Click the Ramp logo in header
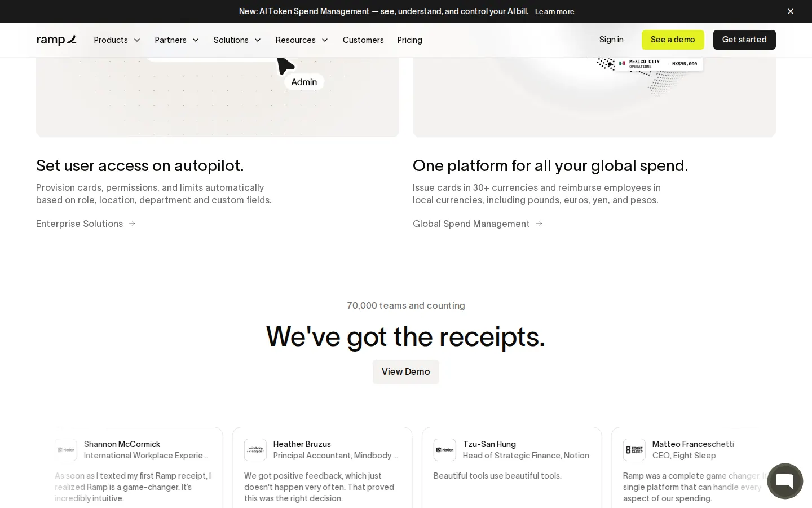Image resolution: width=812 pixels, height=508 pixels. 56,40
